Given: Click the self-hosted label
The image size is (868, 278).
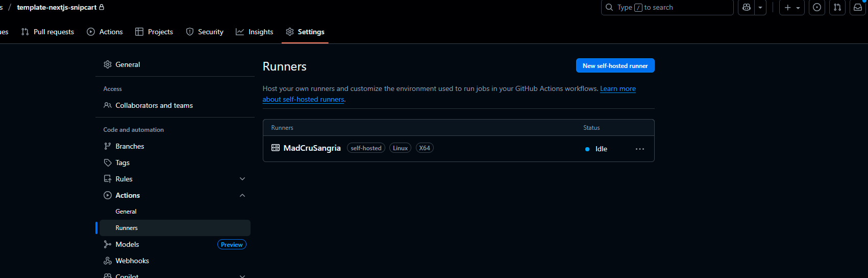Looking at the screenshot, I should tap(366, 148).
